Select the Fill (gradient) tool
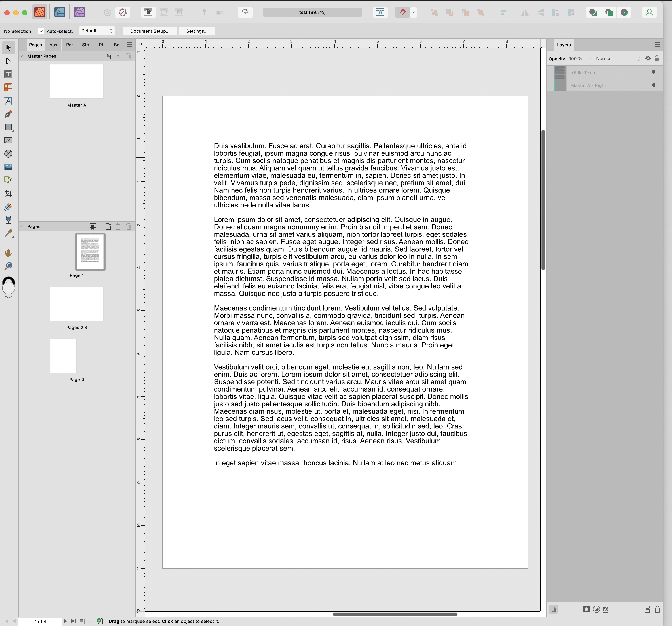 (8, 207)
